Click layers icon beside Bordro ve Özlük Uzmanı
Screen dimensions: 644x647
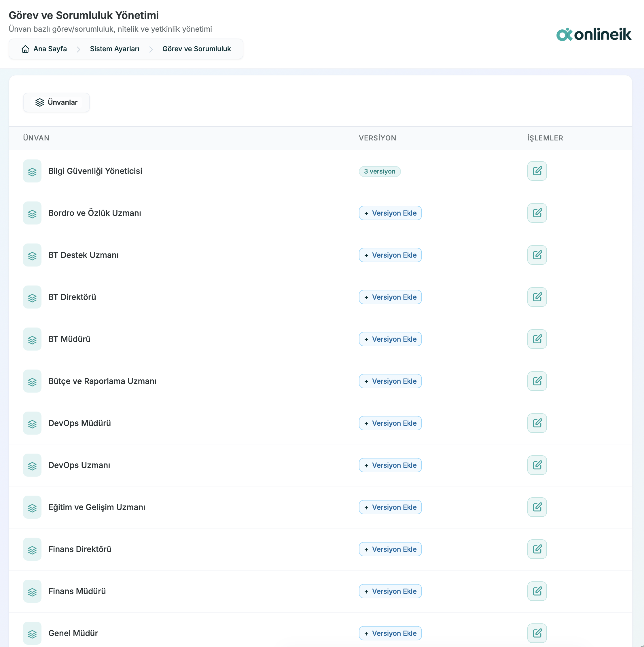[x=32, y=213]
